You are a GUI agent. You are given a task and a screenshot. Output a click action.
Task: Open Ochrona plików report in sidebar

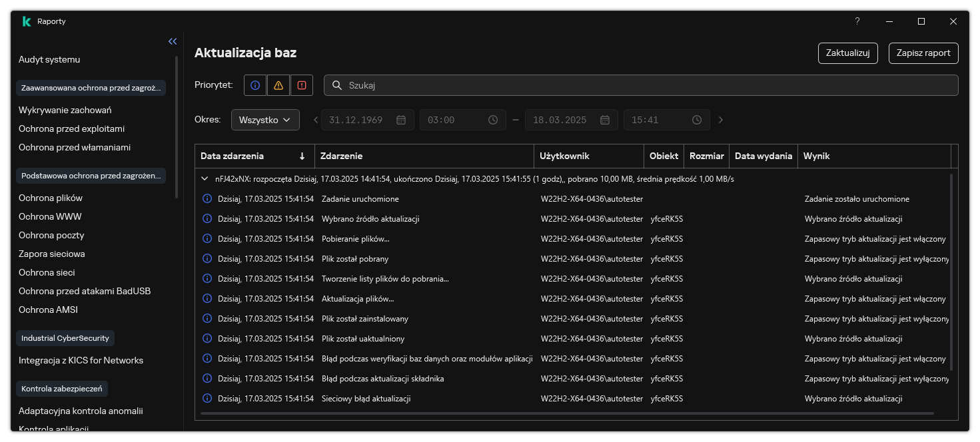[x=51, y=198]
